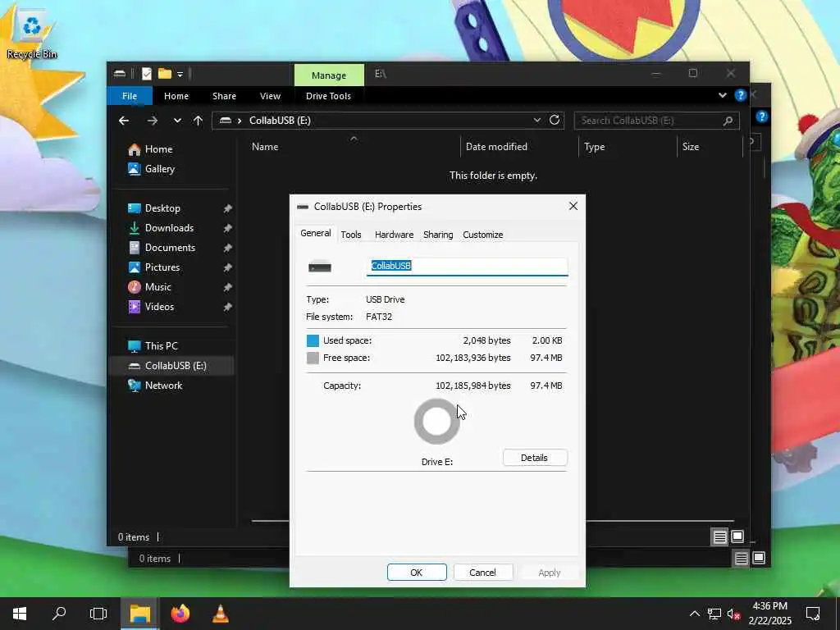Open Music in the navigation pane

click(x=158, y=286)
